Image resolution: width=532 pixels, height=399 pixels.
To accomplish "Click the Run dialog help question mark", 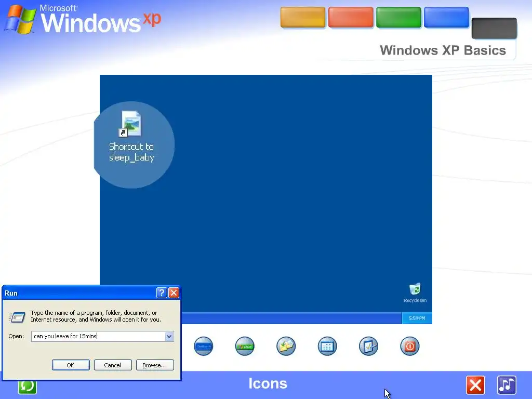I will point(162,292).
